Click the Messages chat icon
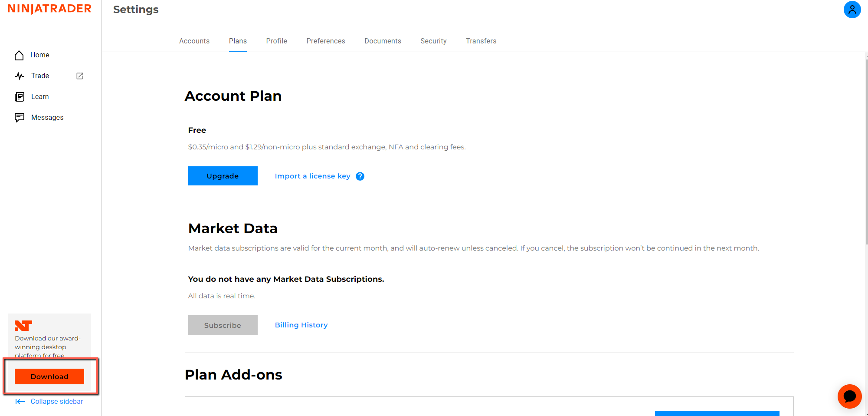868x416 pixels. tap(20, 118)
